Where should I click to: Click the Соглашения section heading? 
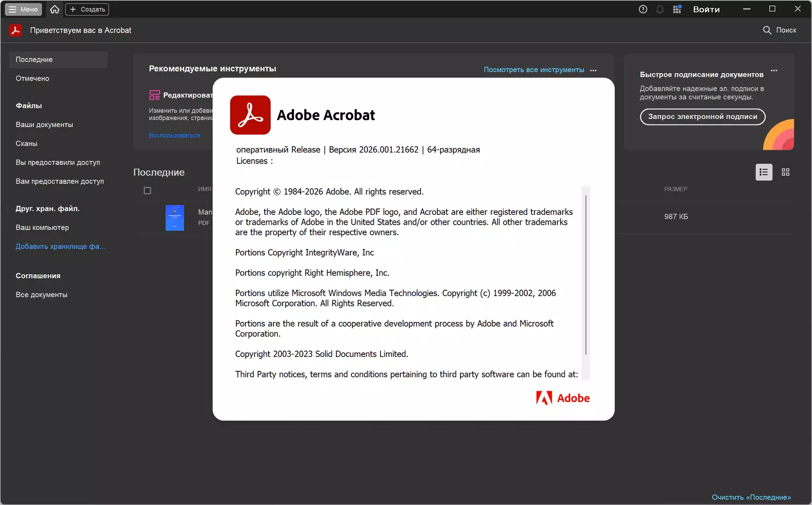coord(38,276)
